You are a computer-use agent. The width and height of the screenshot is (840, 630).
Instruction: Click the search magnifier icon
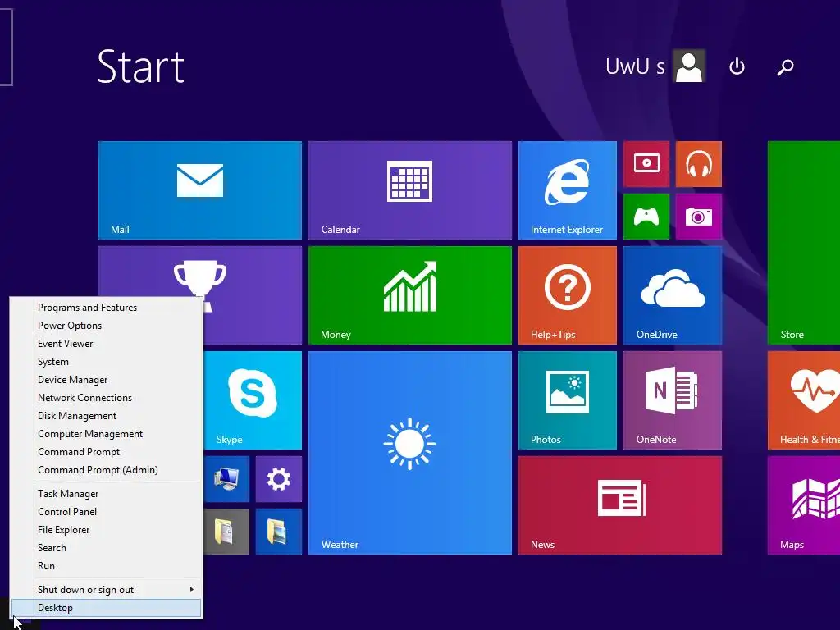pos(785,66)
